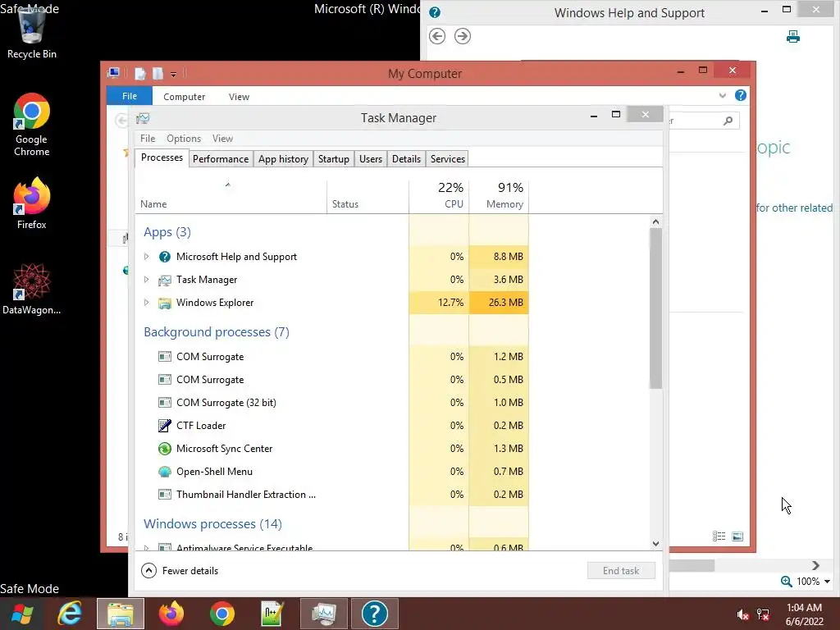Click the Back arrow in Windows Help and Support
The height and width of the screenshot is (630, 840).
437,36
